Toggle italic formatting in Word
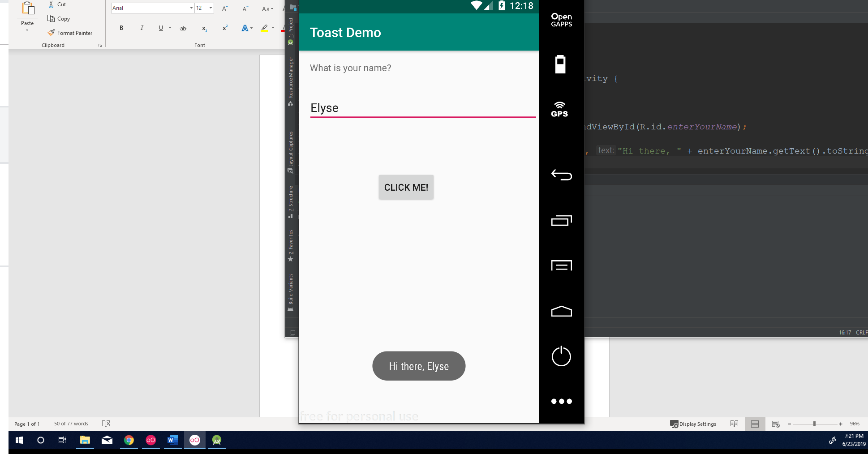 (142, 28)
